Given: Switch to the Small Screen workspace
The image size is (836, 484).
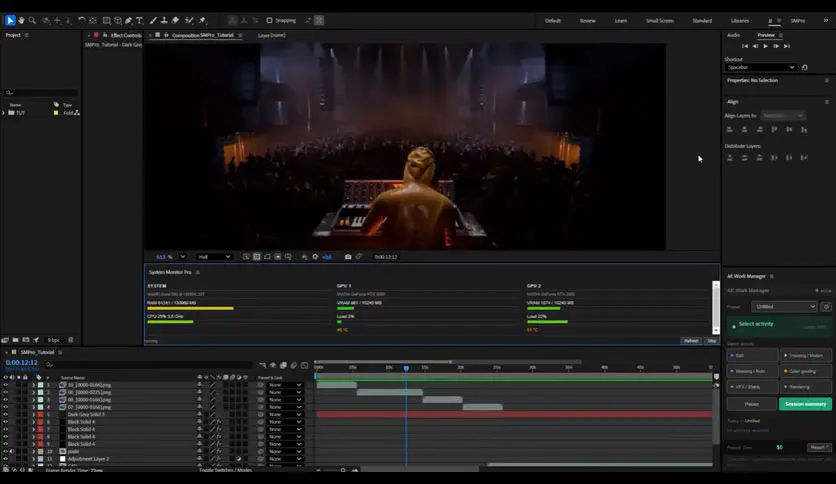Looking at the screenshot, I should click(660, 21).
